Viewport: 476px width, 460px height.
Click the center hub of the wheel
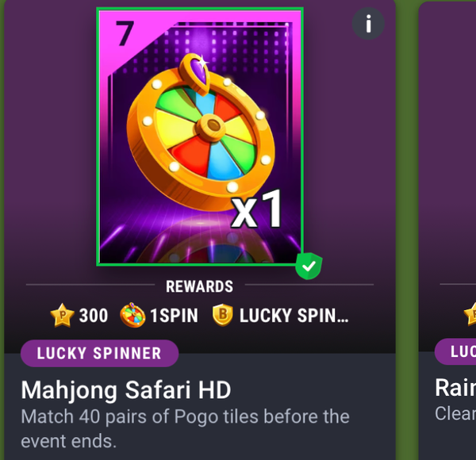click(212, 125)
